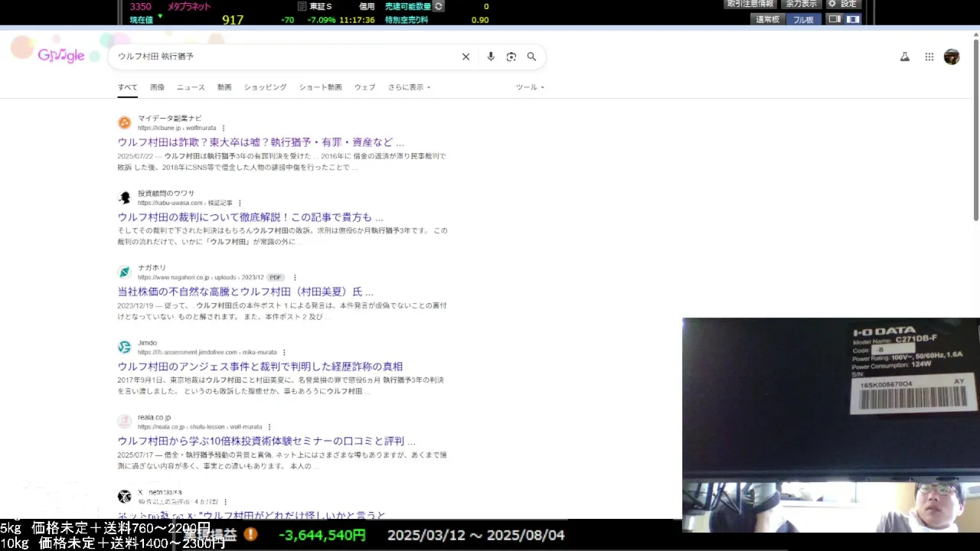Open the Google apps grid
This screenshot has height=551, width=980.
point(929,57)
